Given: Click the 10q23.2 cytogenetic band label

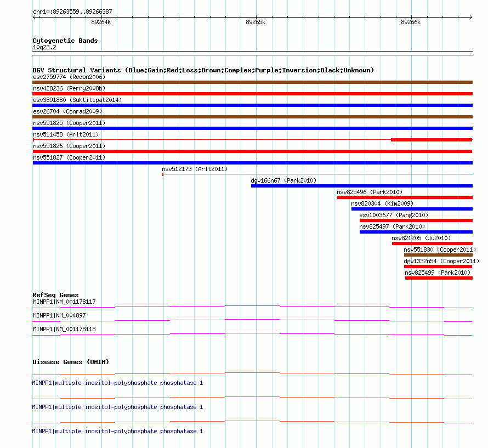Looking at the screenshot, I should [x=44, y=47].
